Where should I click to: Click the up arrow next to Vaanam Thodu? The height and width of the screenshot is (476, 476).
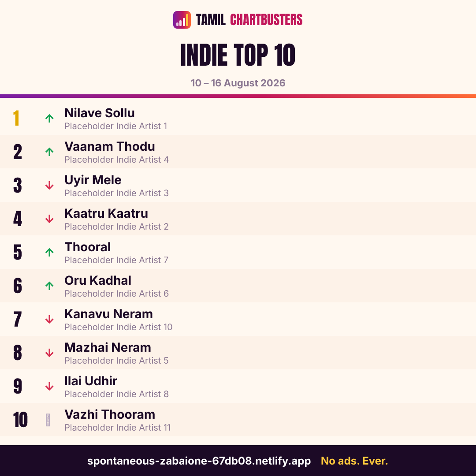coord(49,152)
